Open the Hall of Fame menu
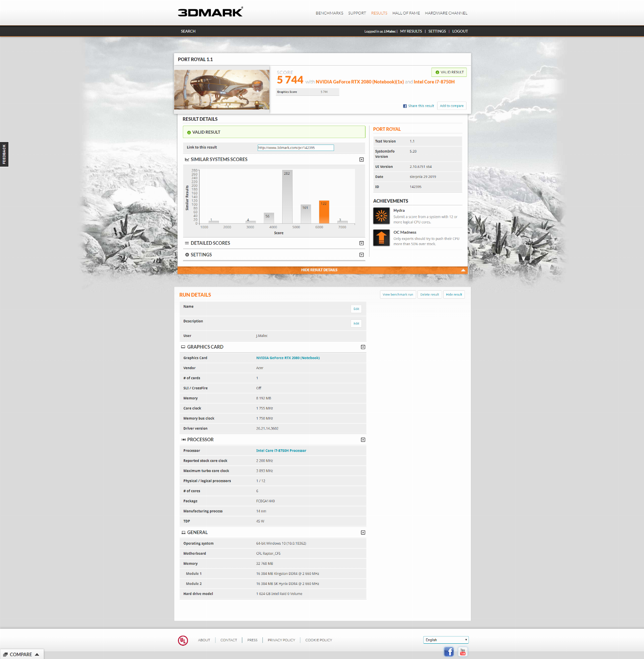The width and height of the screenshot is (644, 659). pos(406,13)
